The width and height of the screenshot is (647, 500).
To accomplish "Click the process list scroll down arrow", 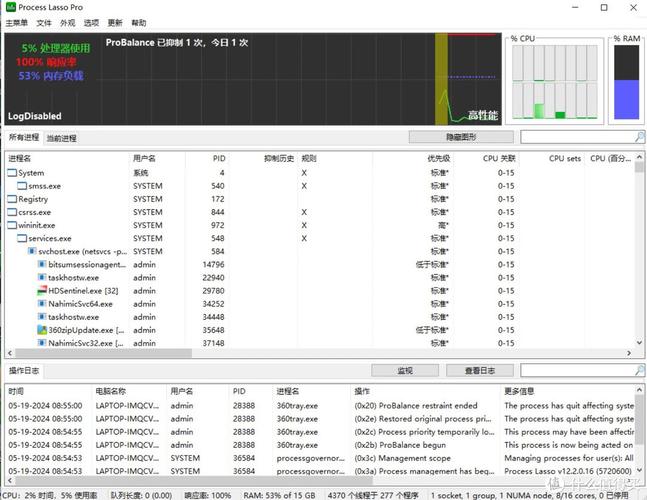I will point(639,342).
